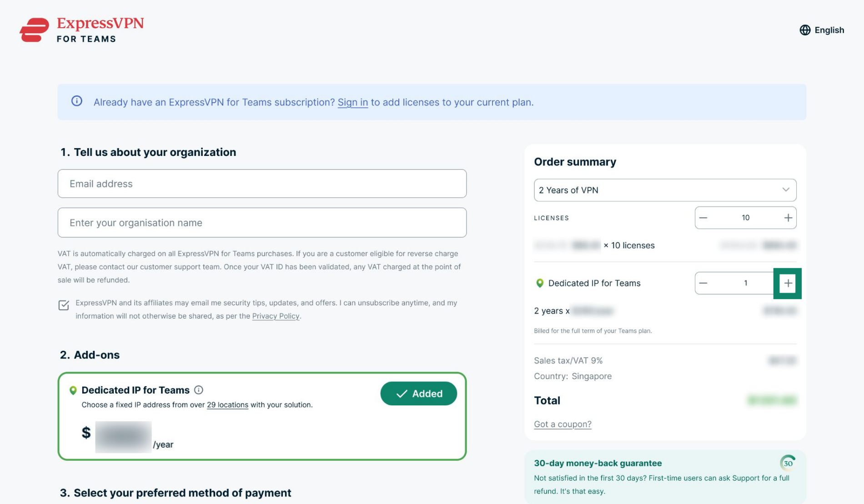Open the English language selector globe

click(x=805, y=30)
